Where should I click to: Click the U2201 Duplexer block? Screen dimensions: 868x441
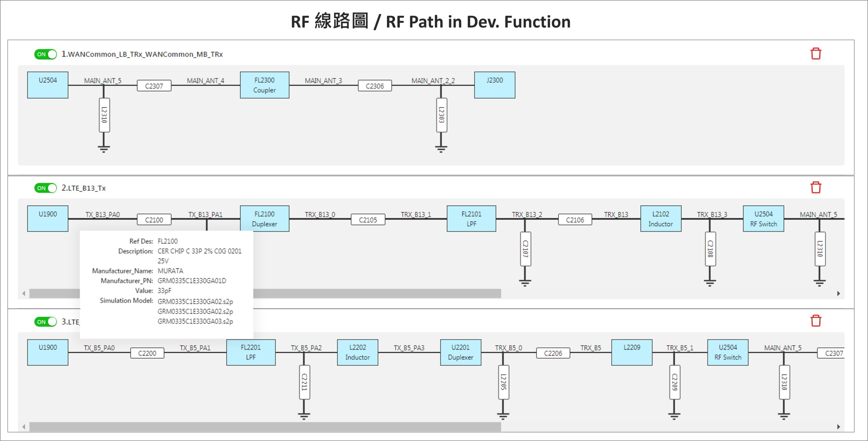coord(460,352)
